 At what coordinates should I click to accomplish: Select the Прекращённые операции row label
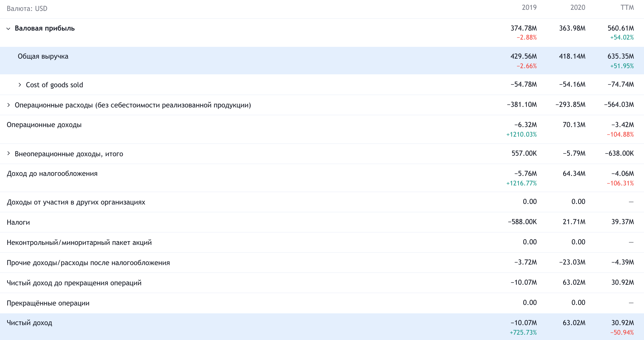click(48, 303)
